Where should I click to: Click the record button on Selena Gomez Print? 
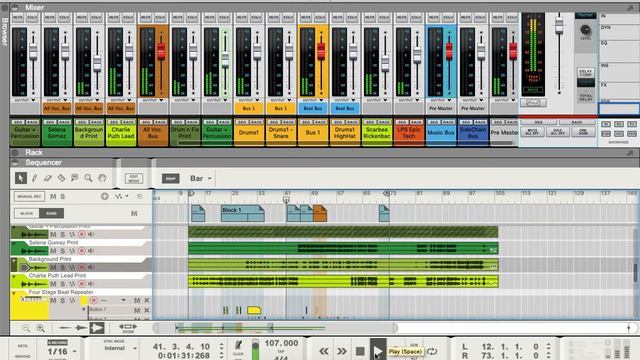[x=82, y=251]
